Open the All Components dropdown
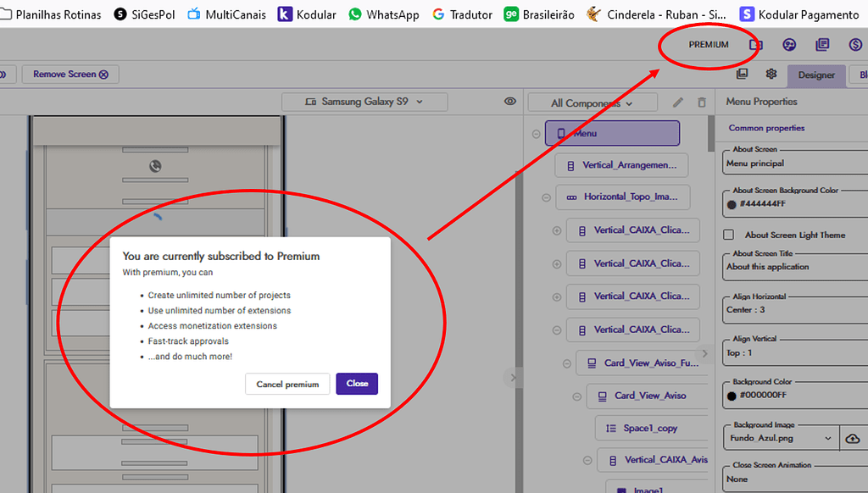 point(593,102)
